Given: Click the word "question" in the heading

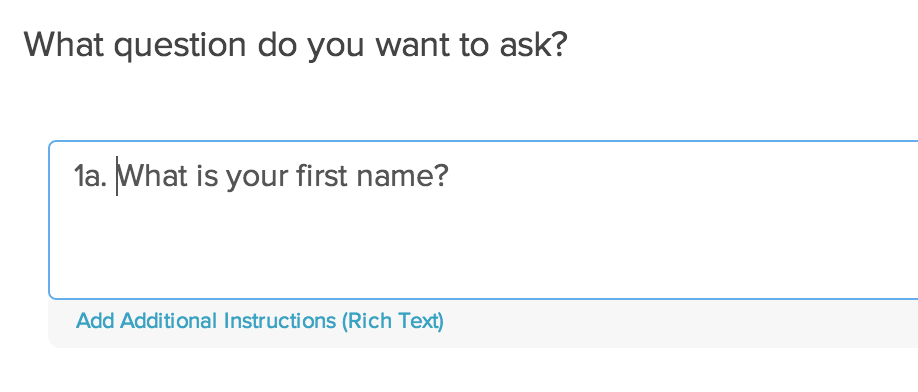Looking at the screenshot, I should tap(180, 47).
